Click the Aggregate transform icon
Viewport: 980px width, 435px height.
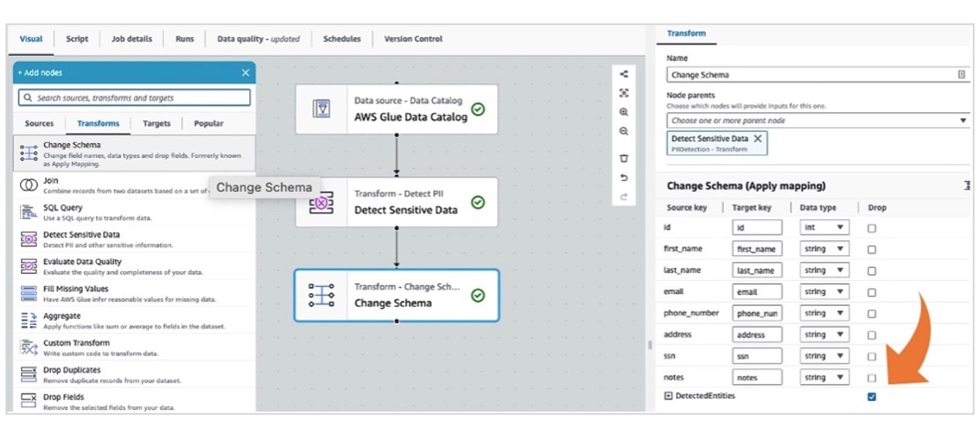[x=29, y=320]
